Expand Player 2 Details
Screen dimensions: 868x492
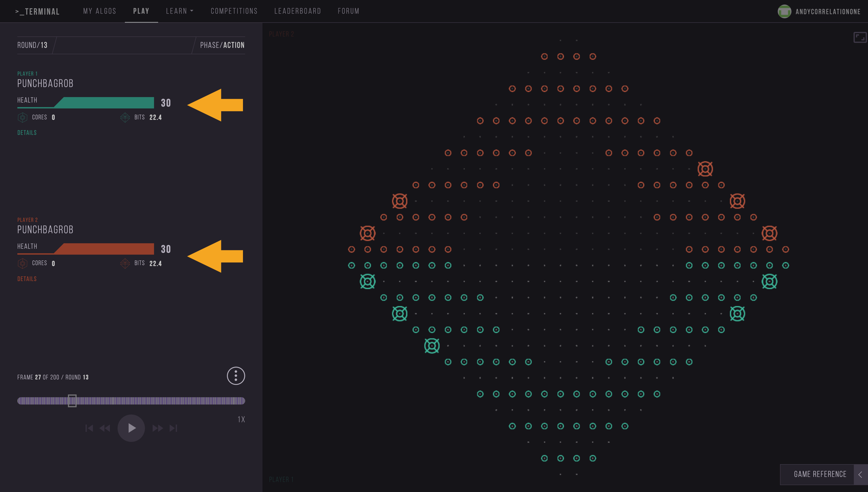[27, 279]
